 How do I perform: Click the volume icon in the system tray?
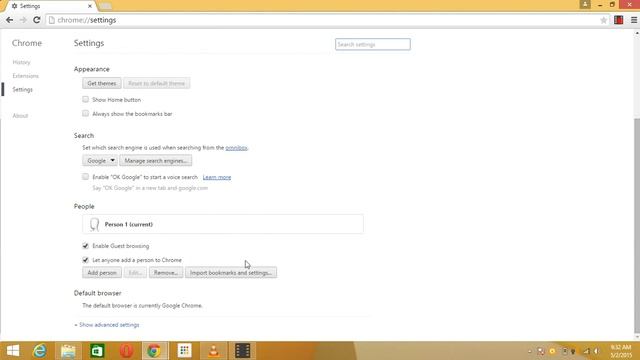597,351
